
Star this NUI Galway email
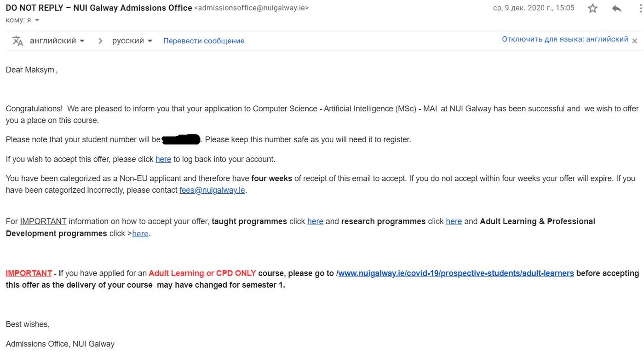tap(592, 8)
